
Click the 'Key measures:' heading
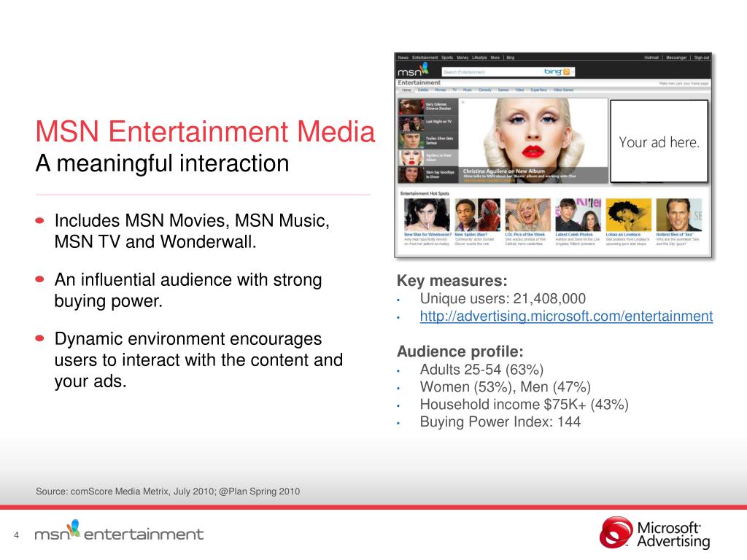coord(452,281)
